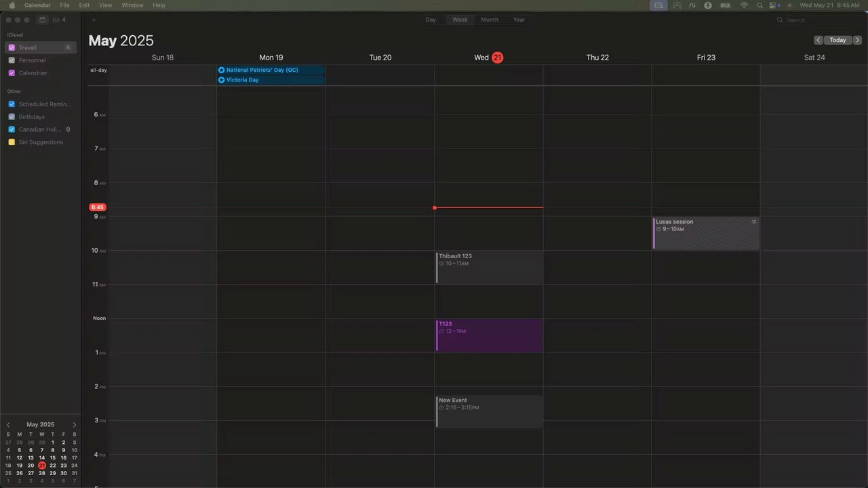Screen dimensions: 868x488
Task: Add a new event with the plus icon
Action: click(x=94, y=20)
